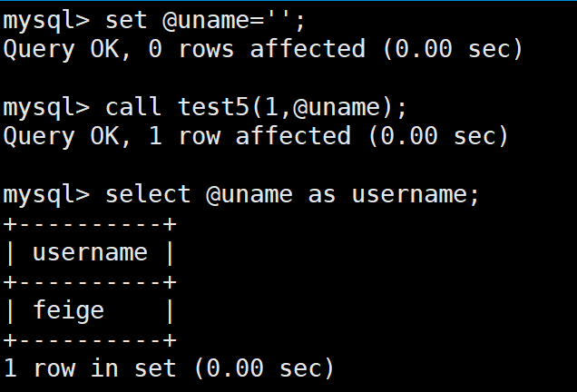Click 'Query OK, 0 rows affected' message
Viewport: 577px width, 392px height.
click(x=184, y=50)
